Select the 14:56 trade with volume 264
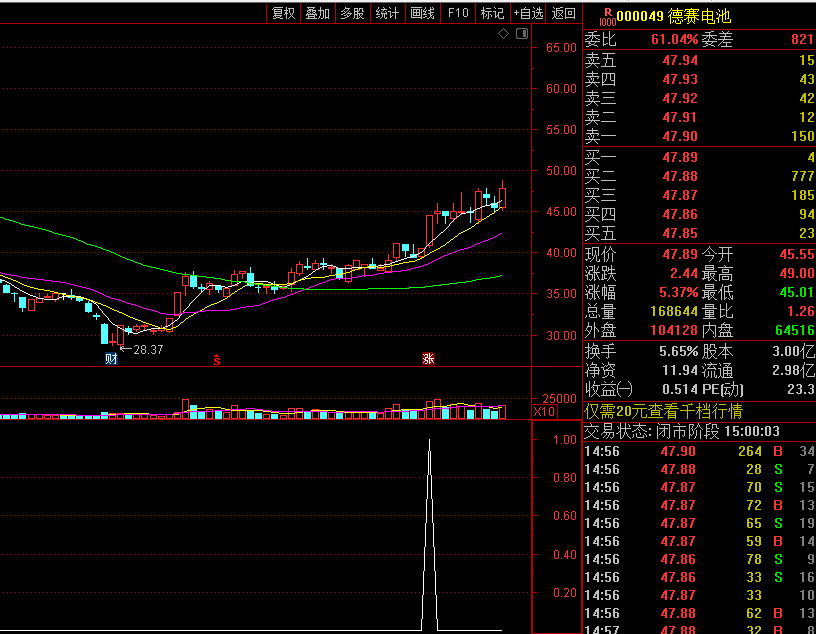The width and height of the screenshot is (816, 634). pos(699,451)
